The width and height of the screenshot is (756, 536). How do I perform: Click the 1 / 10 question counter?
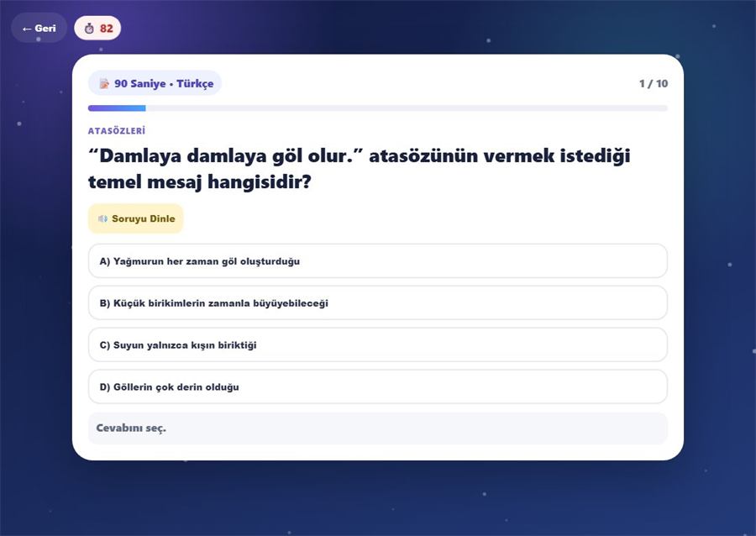(x=654, y=83)
